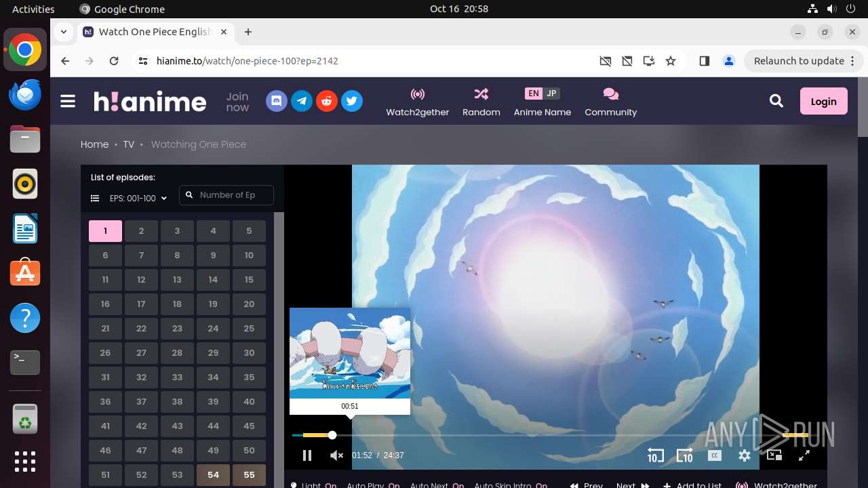
Task: Select episode 54
Action: coord(213,475)
